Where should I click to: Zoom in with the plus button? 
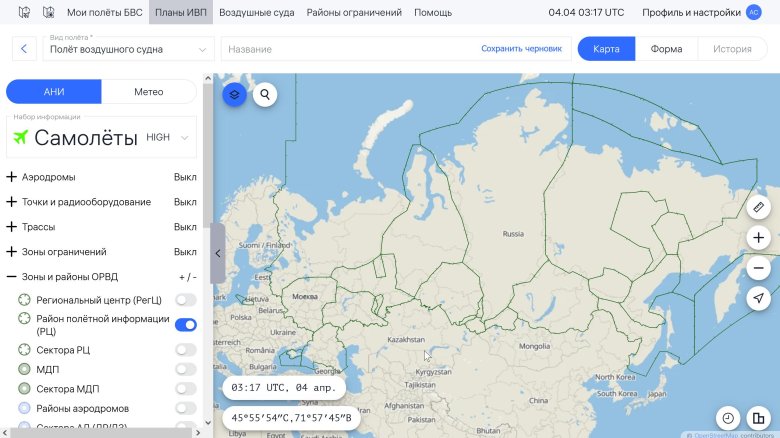pyautogui.click(x=759, y=238)
